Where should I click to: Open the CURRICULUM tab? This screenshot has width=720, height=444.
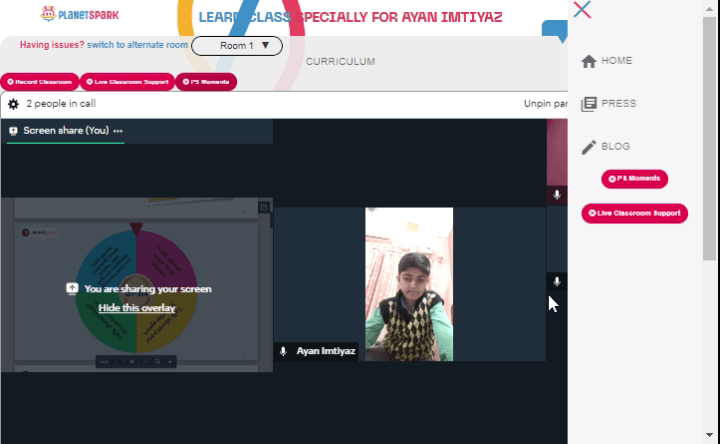point(340,62)
